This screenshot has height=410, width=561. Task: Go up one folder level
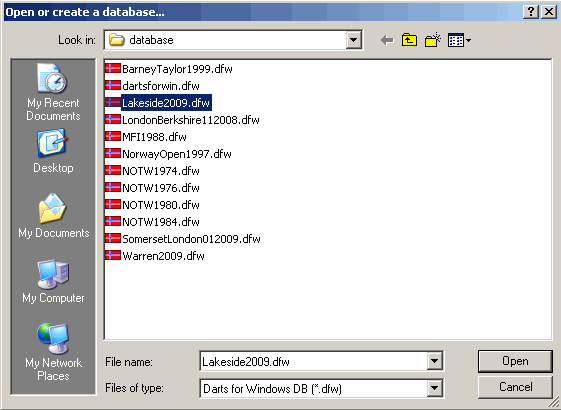409,40
